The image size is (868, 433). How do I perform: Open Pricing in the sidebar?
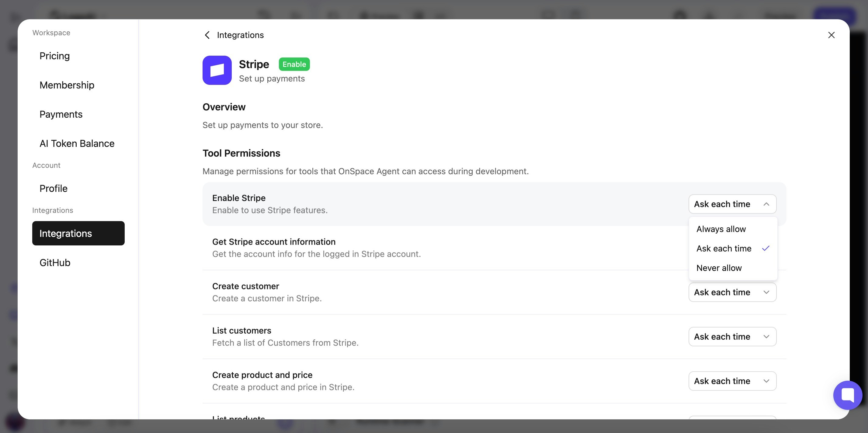coord(54,56)
